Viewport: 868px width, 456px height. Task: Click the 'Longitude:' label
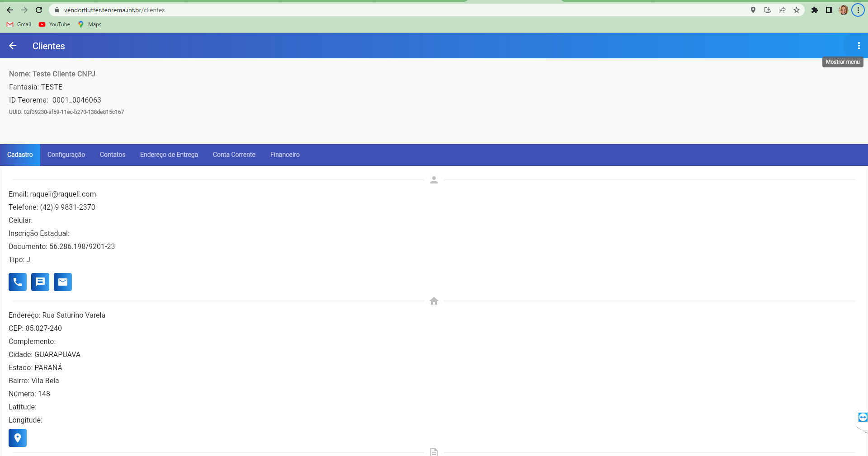[25, 420]
